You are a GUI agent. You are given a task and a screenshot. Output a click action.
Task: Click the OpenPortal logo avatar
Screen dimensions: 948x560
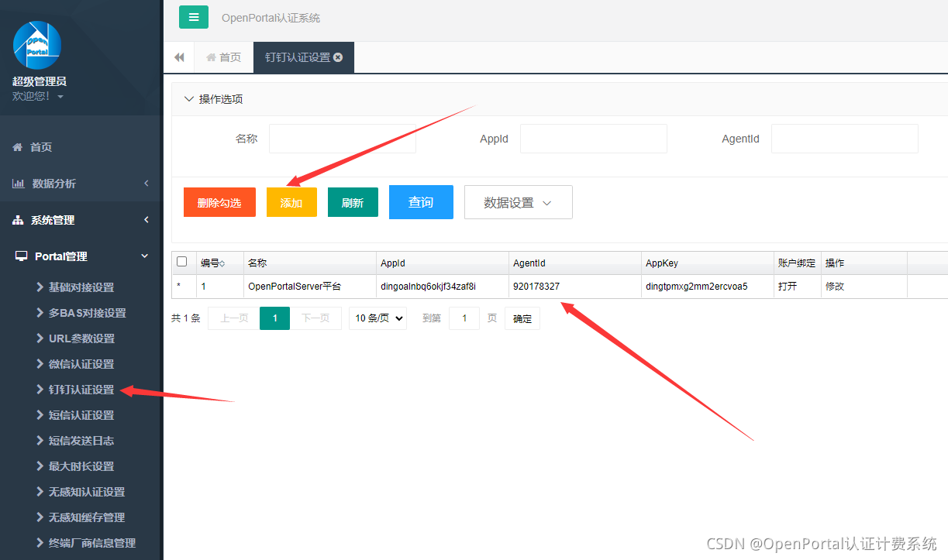tap(37, 45)
